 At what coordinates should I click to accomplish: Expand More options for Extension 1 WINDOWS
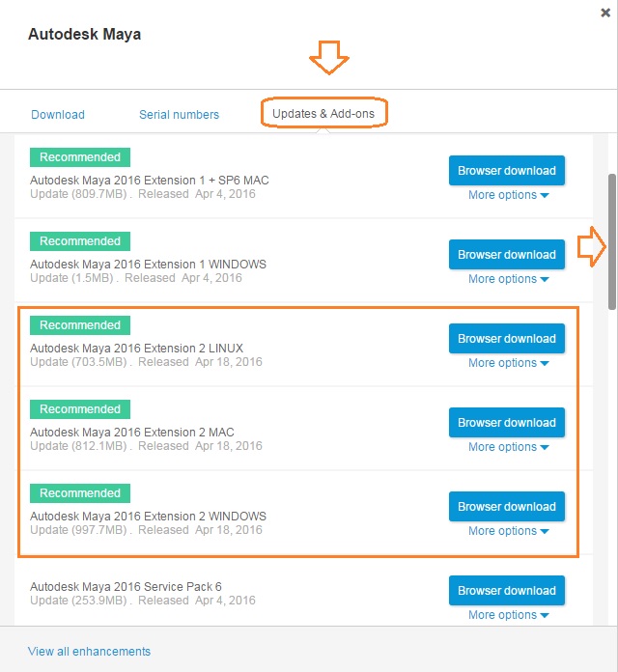coord(508,279)
